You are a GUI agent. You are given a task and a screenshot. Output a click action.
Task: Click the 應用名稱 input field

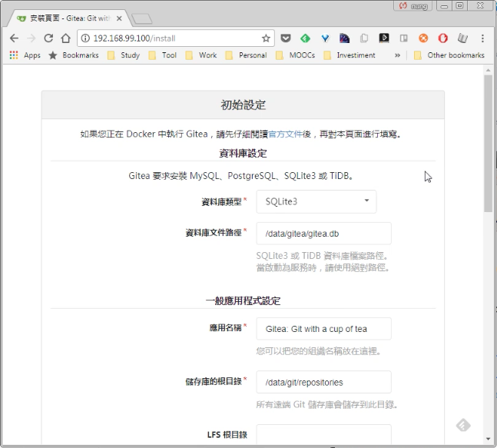coord(323,329)
